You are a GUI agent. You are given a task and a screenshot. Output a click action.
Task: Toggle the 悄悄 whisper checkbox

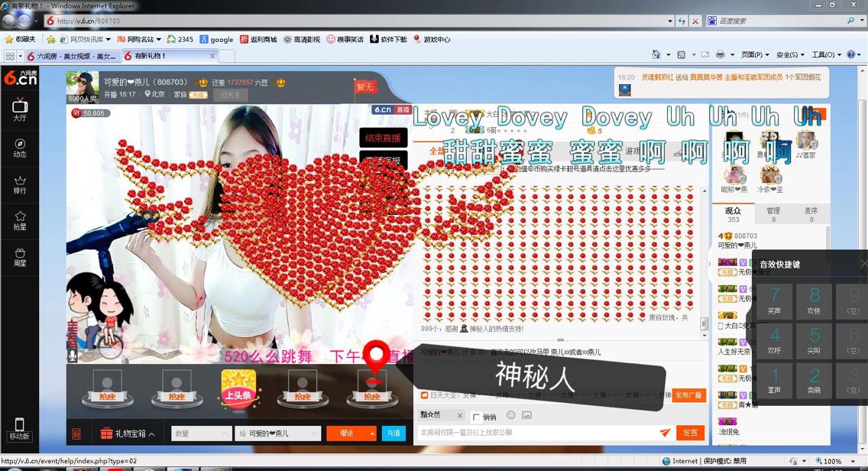(x=476, y=417)
